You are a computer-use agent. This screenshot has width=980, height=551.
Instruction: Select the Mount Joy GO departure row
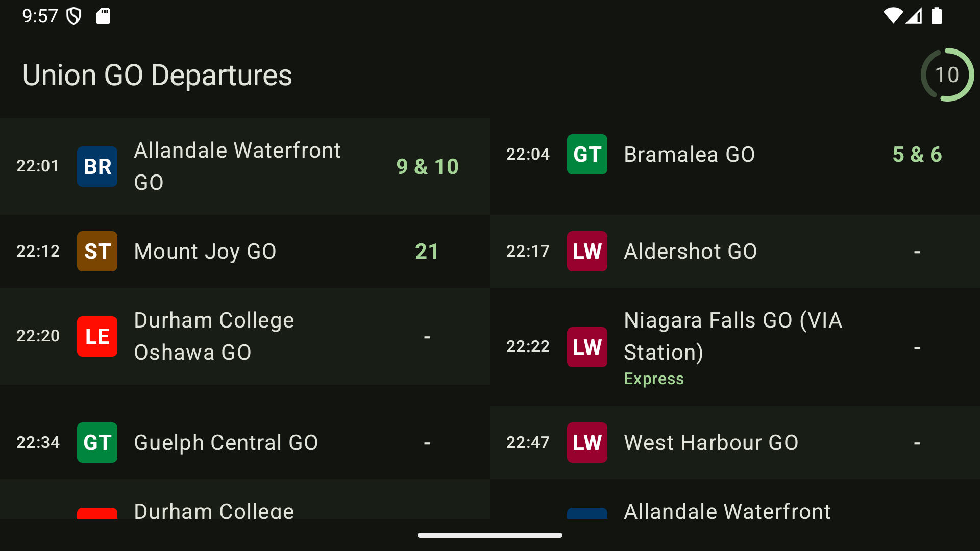coord(245,251)
